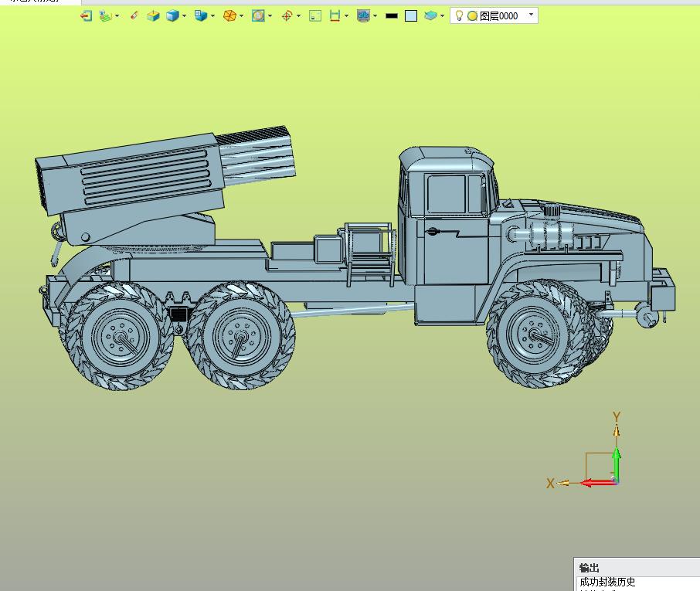Screen dimensions: 700x591
Task: Click the section view icon
Action: (x=258, y=16)
